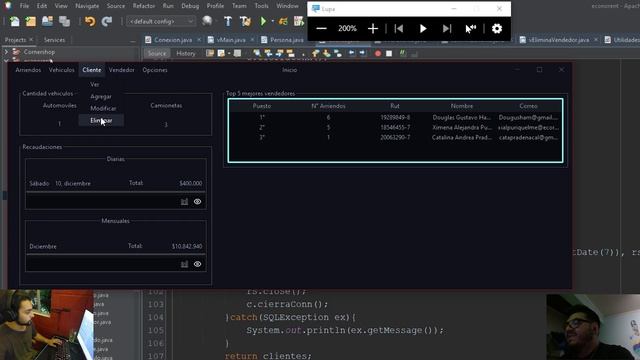Image resolution: width=640 pixels, height=360 pixels.
Task: Click the Lupa play reading button
Action: pyautogui.click(x=423, y=29)
